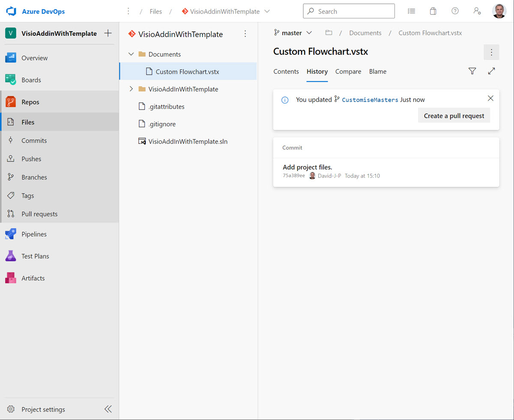Open the Add project files commit
This screenshot has height=420, width=514.
[308, 167]
